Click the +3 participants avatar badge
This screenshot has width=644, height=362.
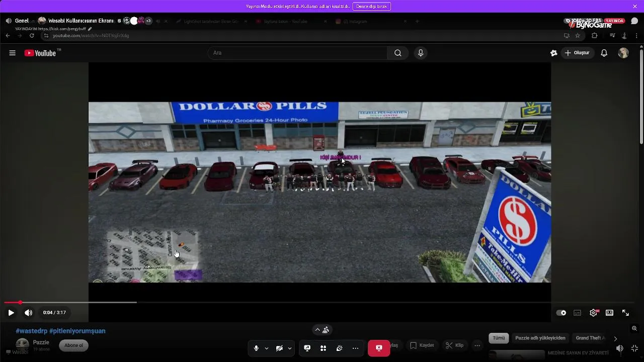(148, 21)
